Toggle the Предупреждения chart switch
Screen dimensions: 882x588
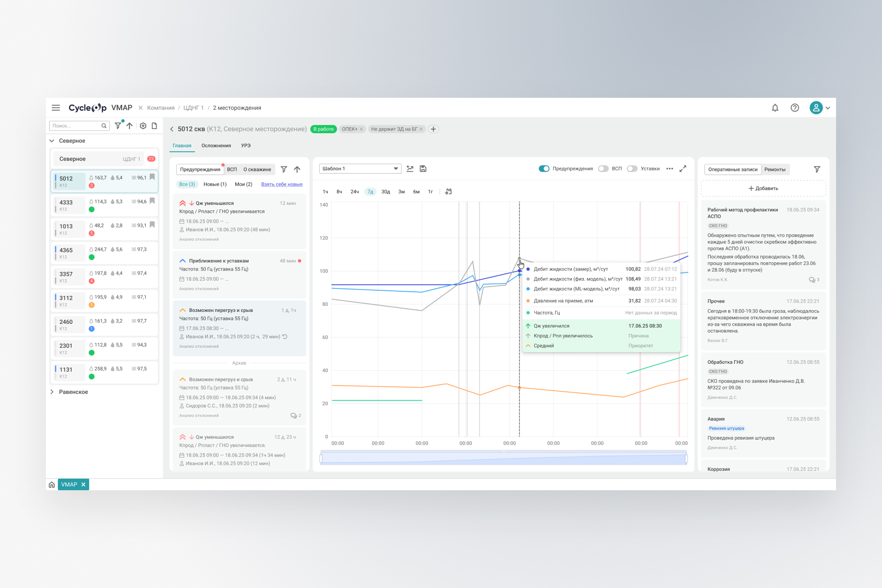tap(544, 169)
